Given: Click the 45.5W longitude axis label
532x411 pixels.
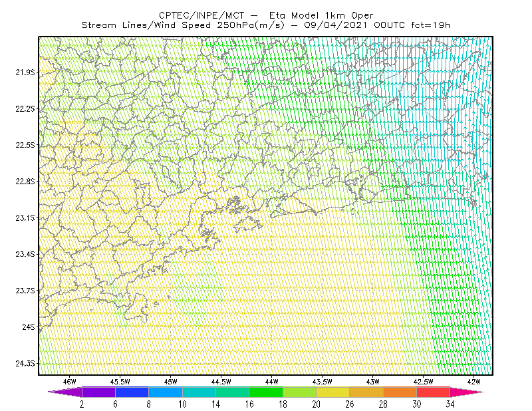Looking at the screenshot, I should [x=120, y=382].
